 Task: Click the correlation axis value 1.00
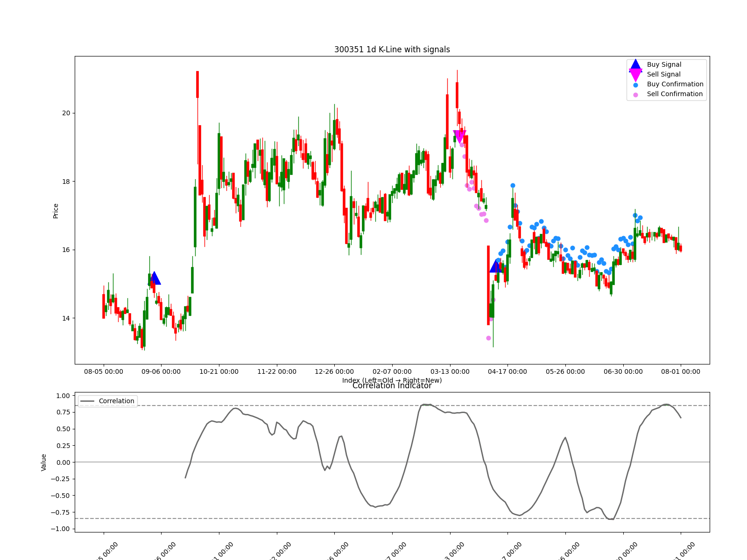[63, 396]
